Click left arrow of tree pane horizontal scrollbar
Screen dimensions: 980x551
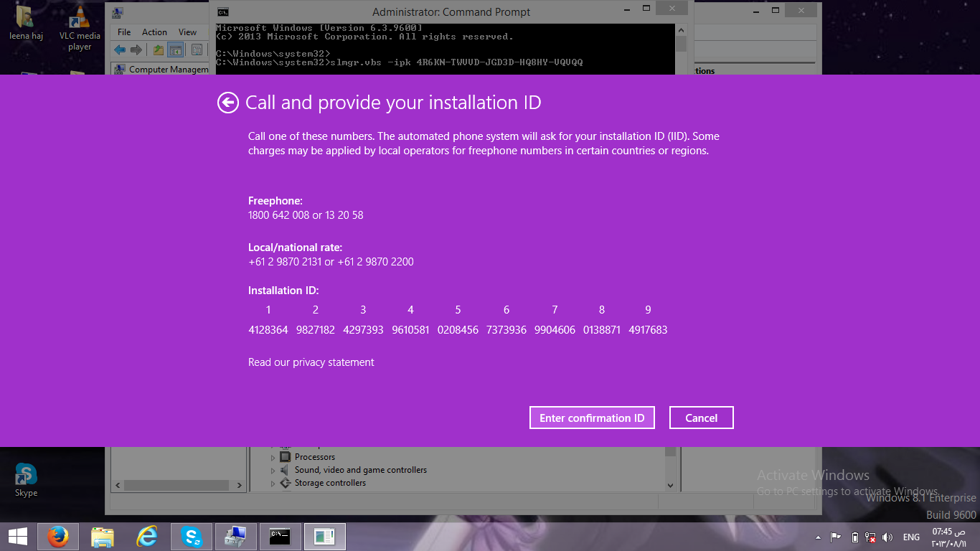(x=118, y=486)
